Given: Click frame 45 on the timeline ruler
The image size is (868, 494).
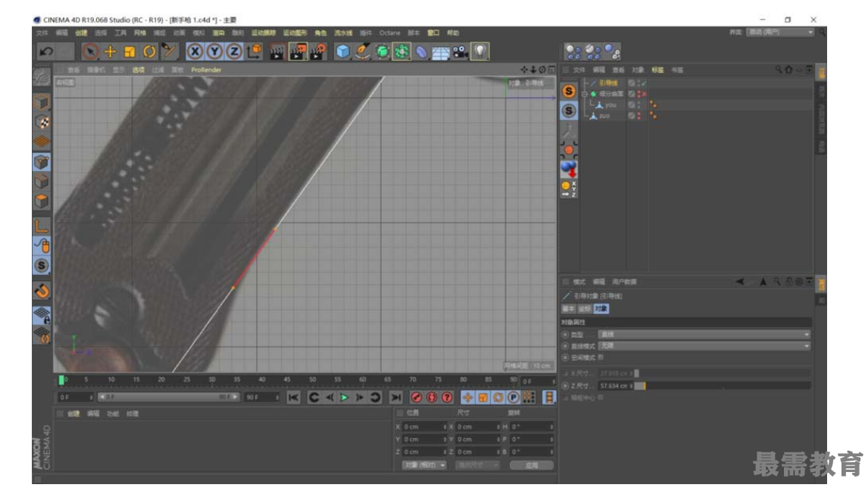Looking at the screenshot, I should 287,380.
